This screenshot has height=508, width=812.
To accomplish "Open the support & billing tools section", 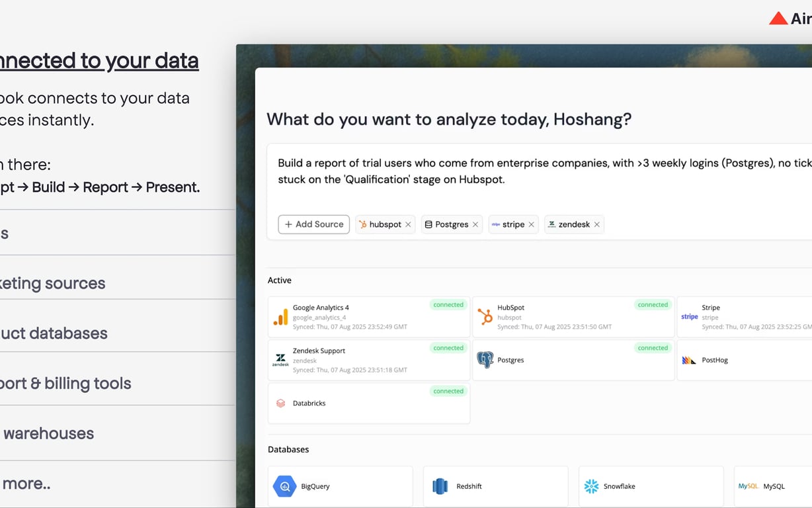I will click(x=66, y=383).
